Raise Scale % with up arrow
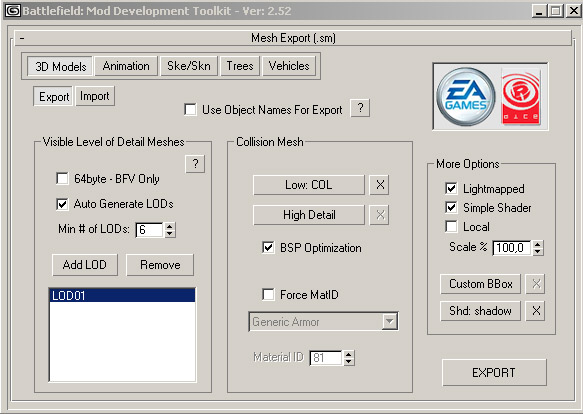Viewport: 583px width, 414px height. click(538, 244)
